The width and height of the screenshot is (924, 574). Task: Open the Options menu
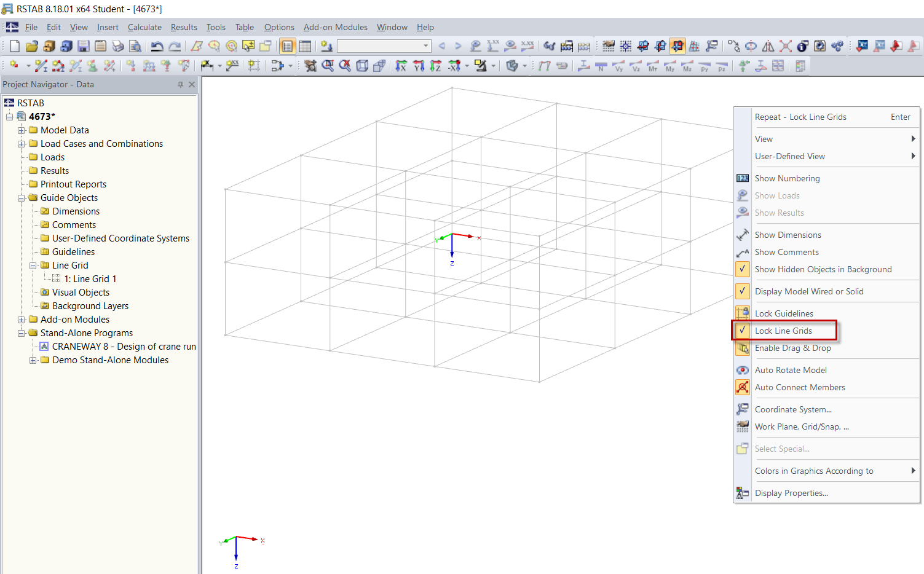pyautogui.click(x=279, y=27)
